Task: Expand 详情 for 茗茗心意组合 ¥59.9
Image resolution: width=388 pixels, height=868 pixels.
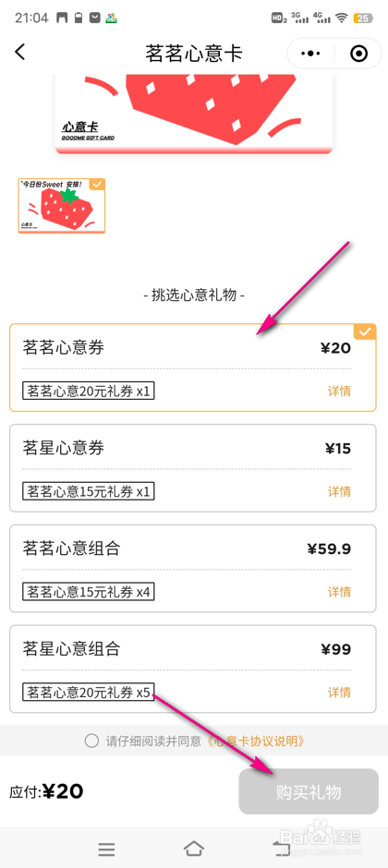Action: [339, 592]
